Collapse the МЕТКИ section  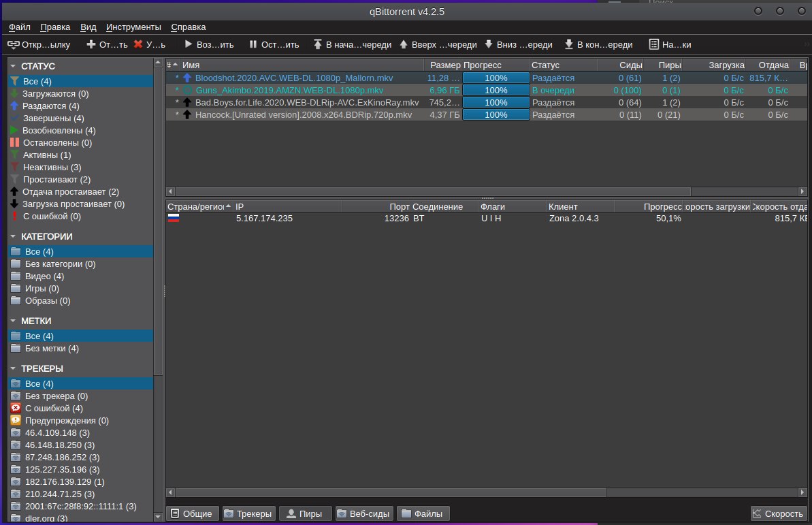(x=13, y=321)
